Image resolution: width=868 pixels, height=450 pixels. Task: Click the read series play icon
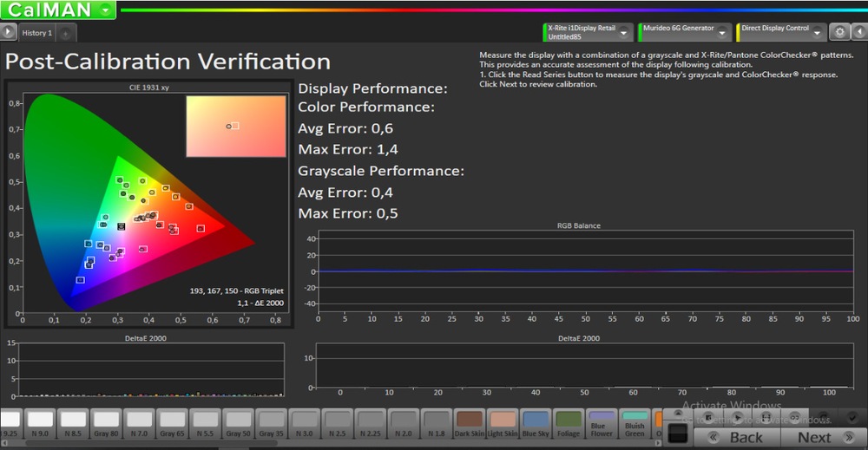[x=735, y=416]
